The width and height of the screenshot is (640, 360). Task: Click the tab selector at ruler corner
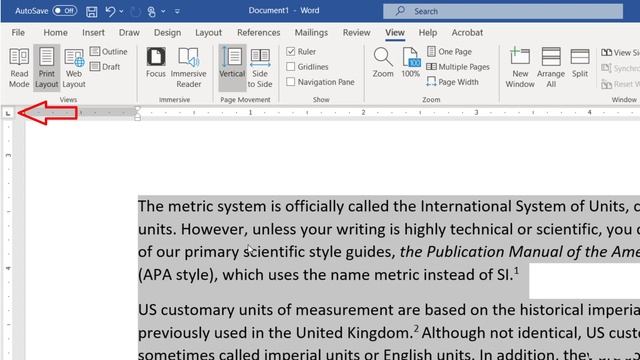[8, 113]
